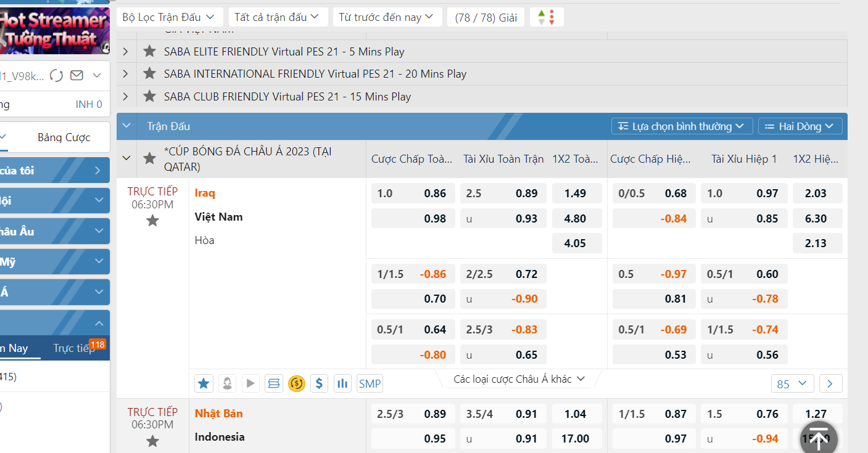Refresh the account balance icon
Screen dimensions: 868x453
[x=55, y=75]
